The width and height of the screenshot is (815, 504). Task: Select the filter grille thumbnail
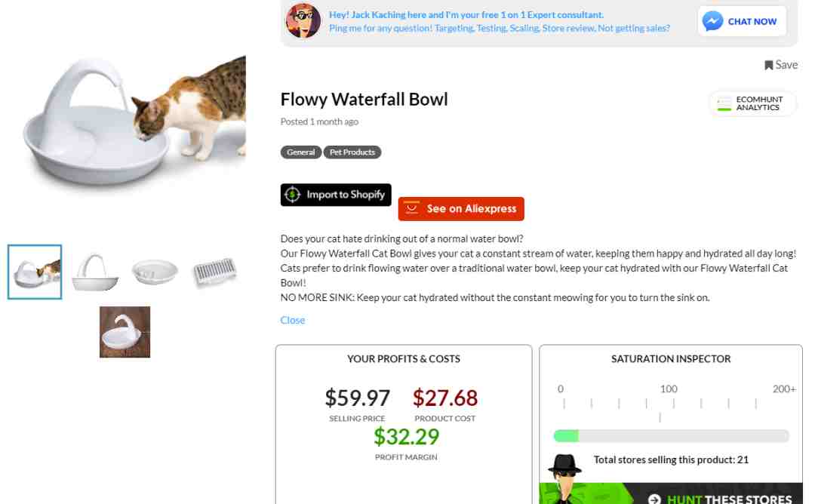pyautogui.click(x=214, y=271)
